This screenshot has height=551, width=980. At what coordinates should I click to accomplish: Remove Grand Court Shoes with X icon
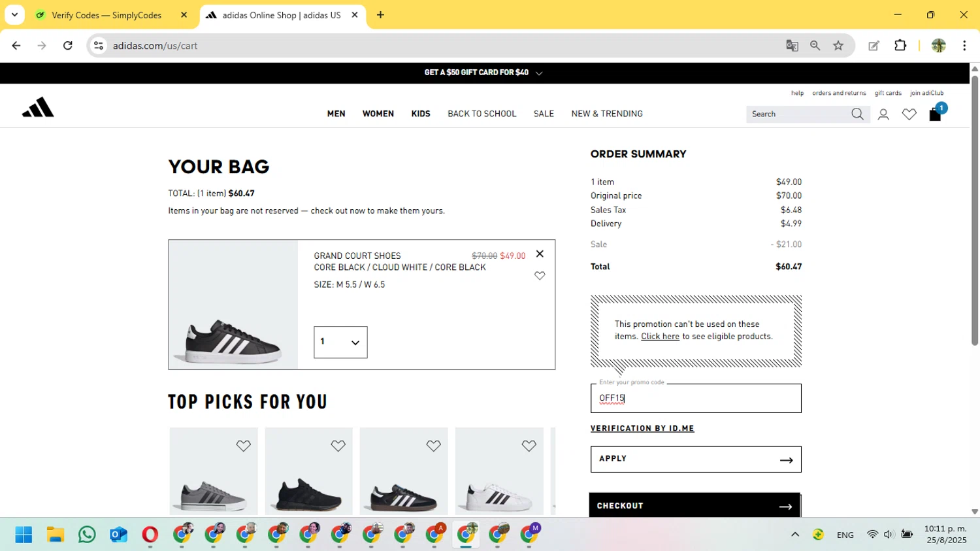coord(540,254)
